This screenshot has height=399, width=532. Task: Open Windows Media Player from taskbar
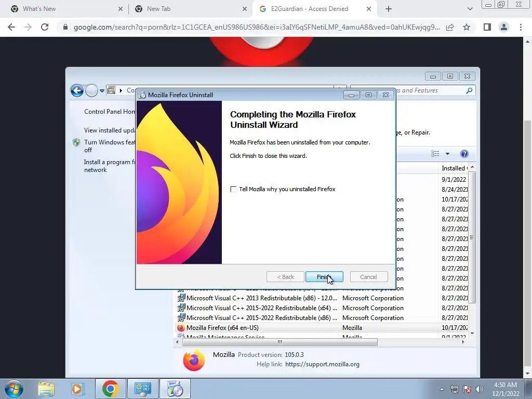[77, 389]
